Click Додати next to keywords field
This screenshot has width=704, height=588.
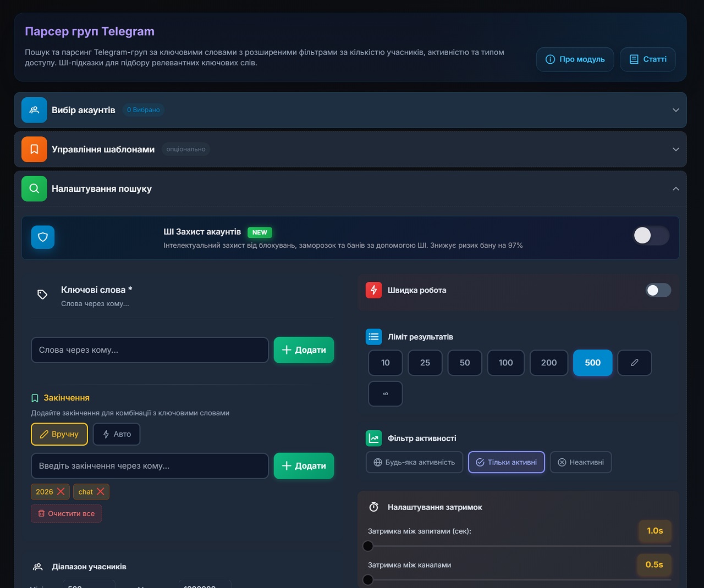coord(304,350)
